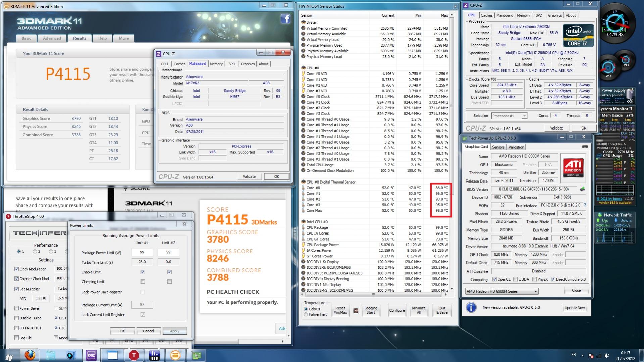Open Firefox from the taskbar
The image size is (644, 362).
pos(30,355)
